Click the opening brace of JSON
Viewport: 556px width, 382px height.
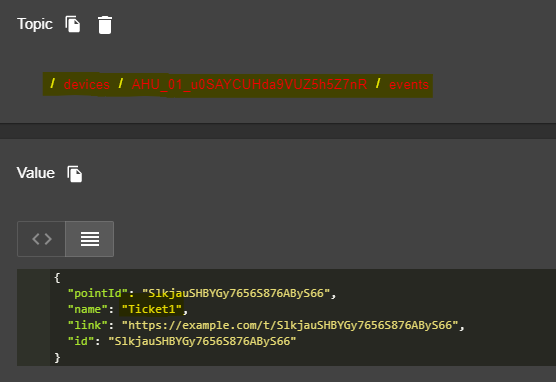click(57, 278)
